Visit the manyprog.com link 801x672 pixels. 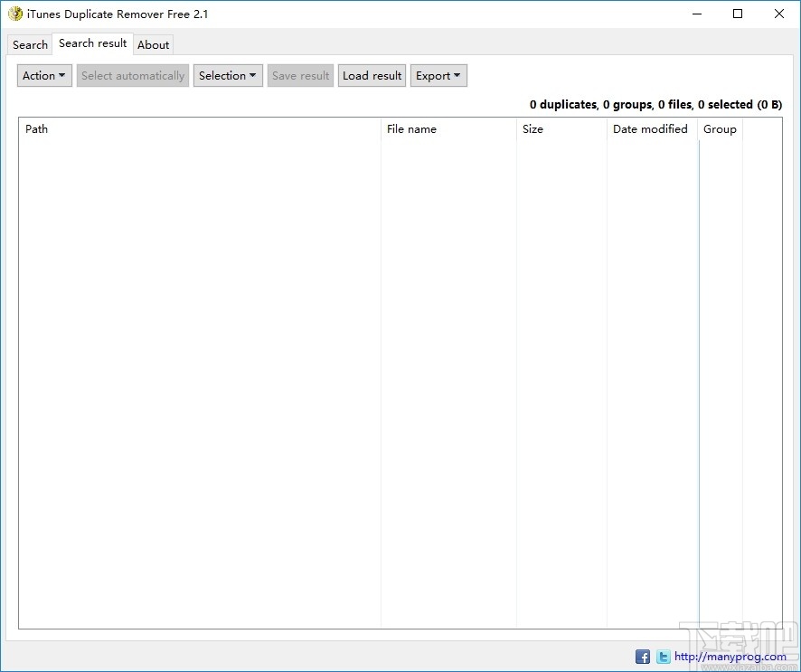tap(732, 657)
